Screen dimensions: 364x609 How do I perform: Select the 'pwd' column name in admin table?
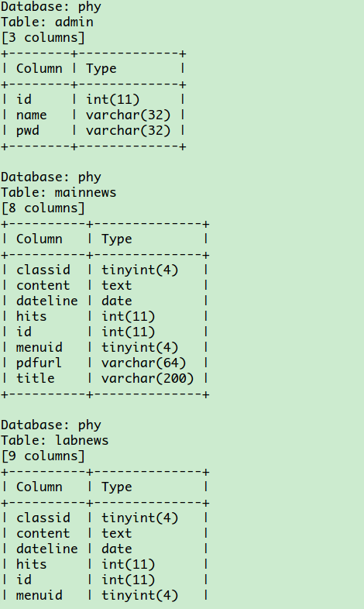click(28, 131)
